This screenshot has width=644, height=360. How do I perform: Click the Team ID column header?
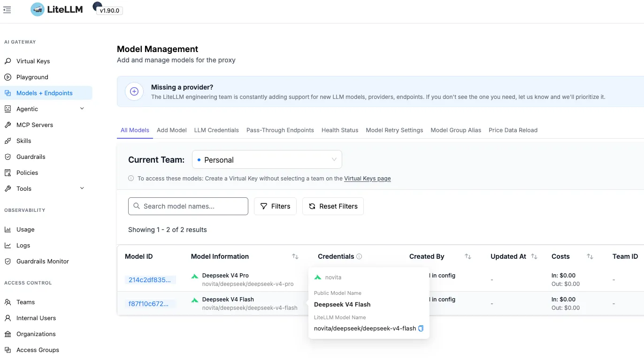[625, 256]
